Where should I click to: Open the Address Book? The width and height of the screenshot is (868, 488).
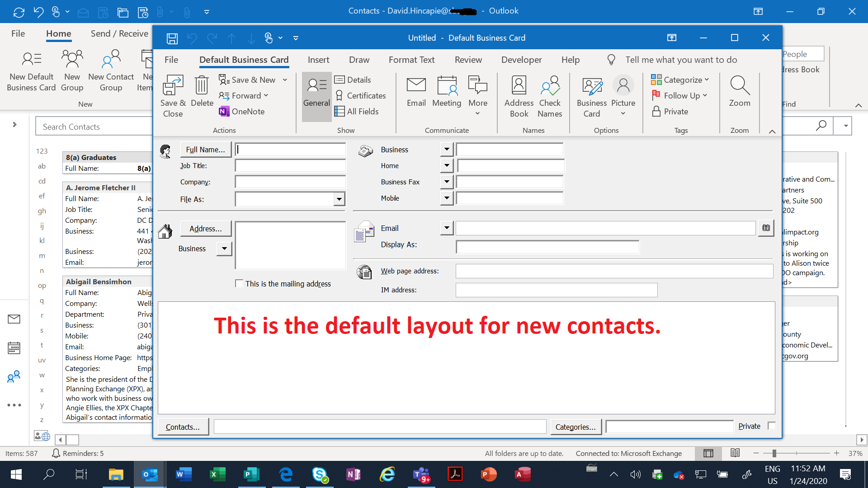(519, 96)
